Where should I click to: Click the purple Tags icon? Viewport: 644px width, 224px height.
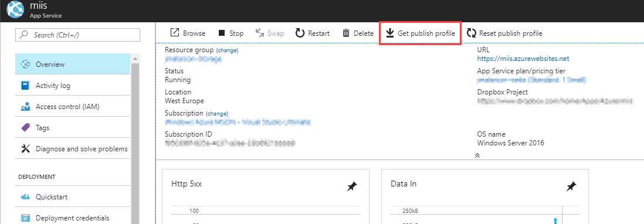25,128
